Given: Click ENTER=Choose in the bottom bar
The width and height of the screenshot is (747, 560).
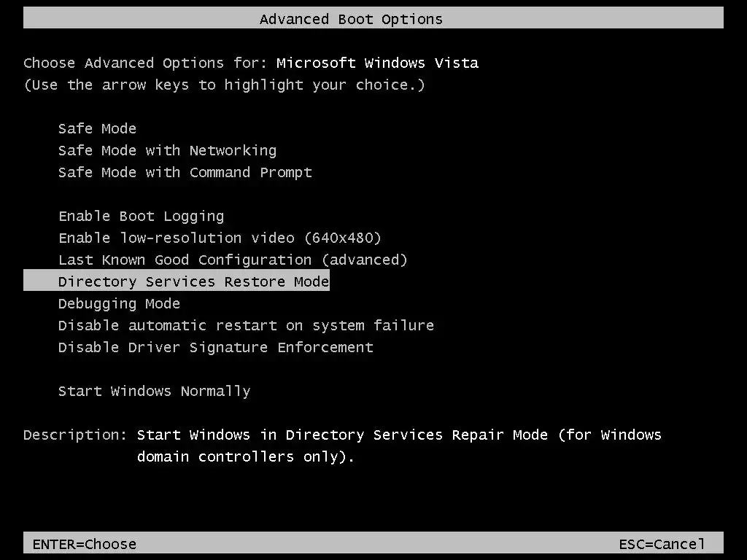Looking at the screenshot, I should (84, 544).
